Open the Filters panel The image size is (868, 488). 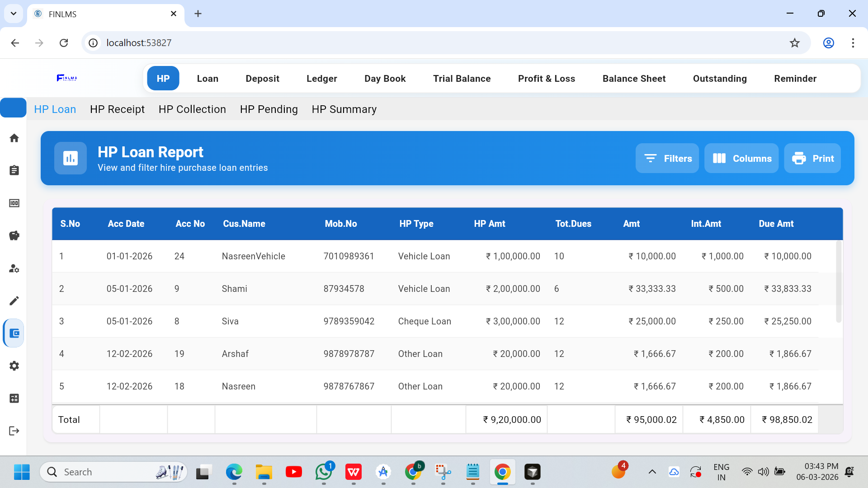pyautogui.click(x=667, y=159)
